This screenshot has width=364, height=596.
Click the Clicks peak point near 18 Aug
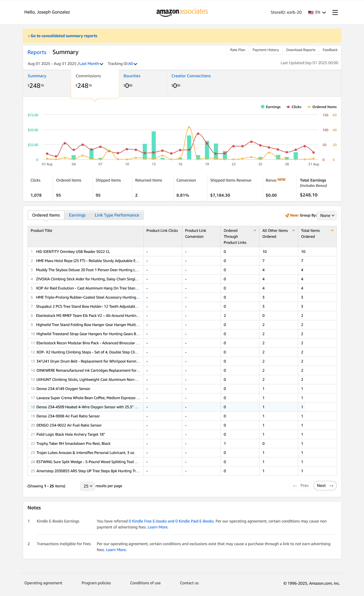coord(198,134)
